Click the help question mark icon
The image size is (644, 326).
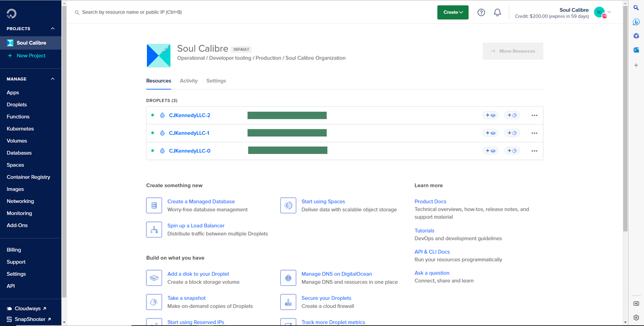tap(481, 13)
